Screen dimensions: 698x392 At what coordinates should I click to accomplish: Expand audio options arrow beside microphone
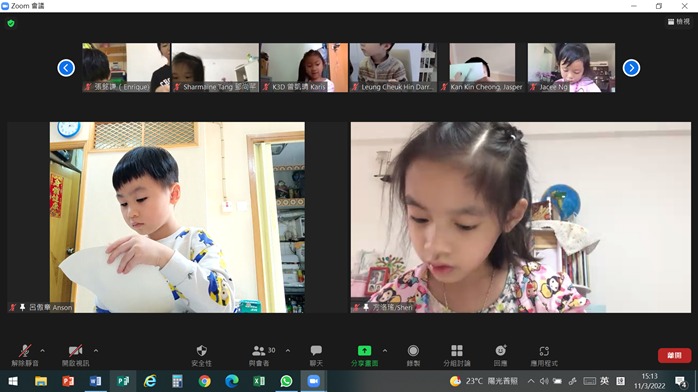point(42,351)
